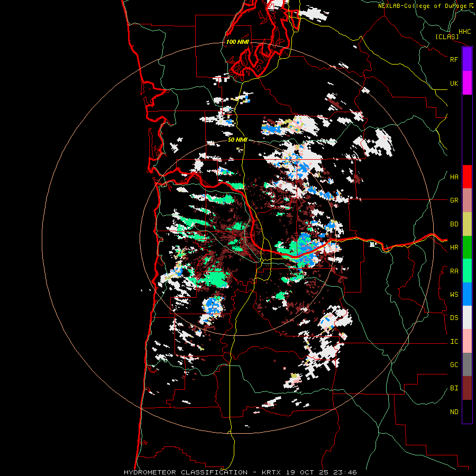This screenshot has width=476, height=476.
Task: Click the GC legend label
Action: (454, 365)
